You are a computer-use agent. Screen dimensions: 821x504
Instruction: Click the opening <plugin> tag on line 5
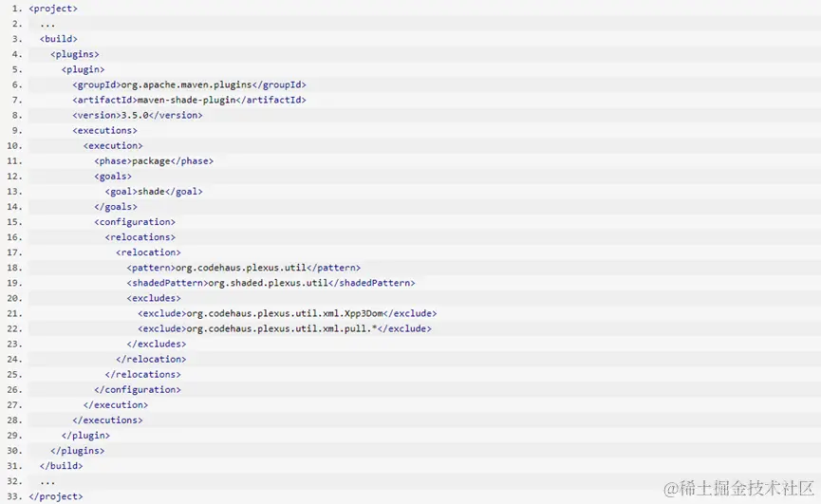(83, 69)
